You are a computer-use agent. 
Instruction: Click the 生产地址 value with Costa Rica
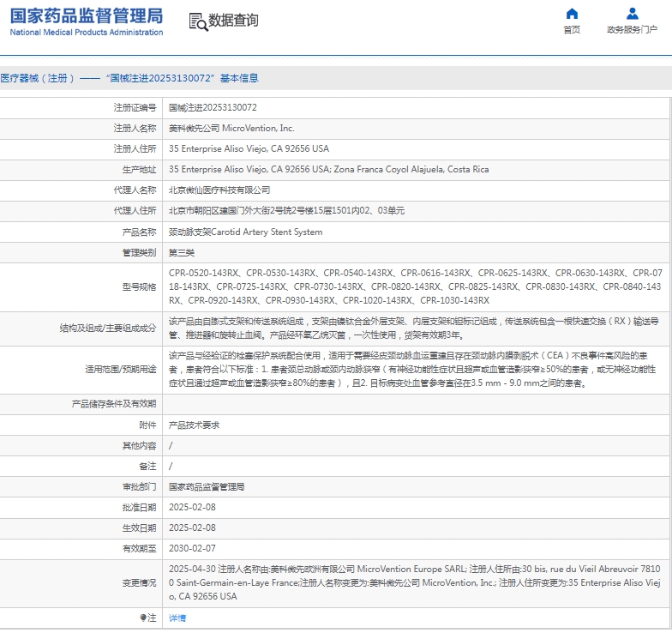[329, 170]
